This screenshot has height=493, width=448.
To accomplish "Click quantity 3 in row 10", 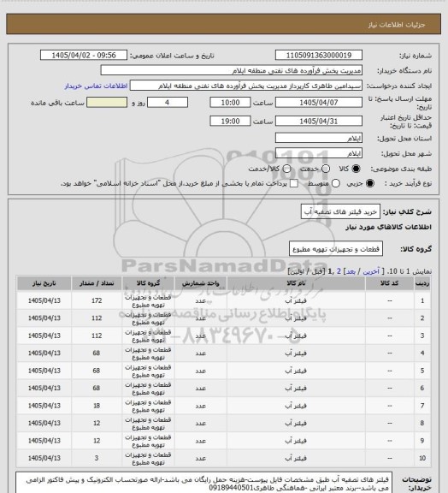I will click(97, 458).
